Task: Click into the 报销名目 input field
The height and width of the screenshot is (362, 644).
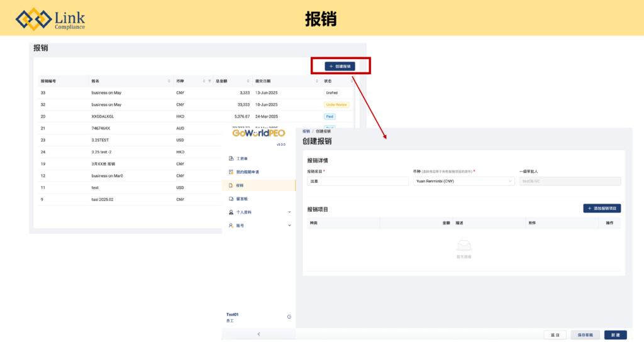Action: (358, 181)
